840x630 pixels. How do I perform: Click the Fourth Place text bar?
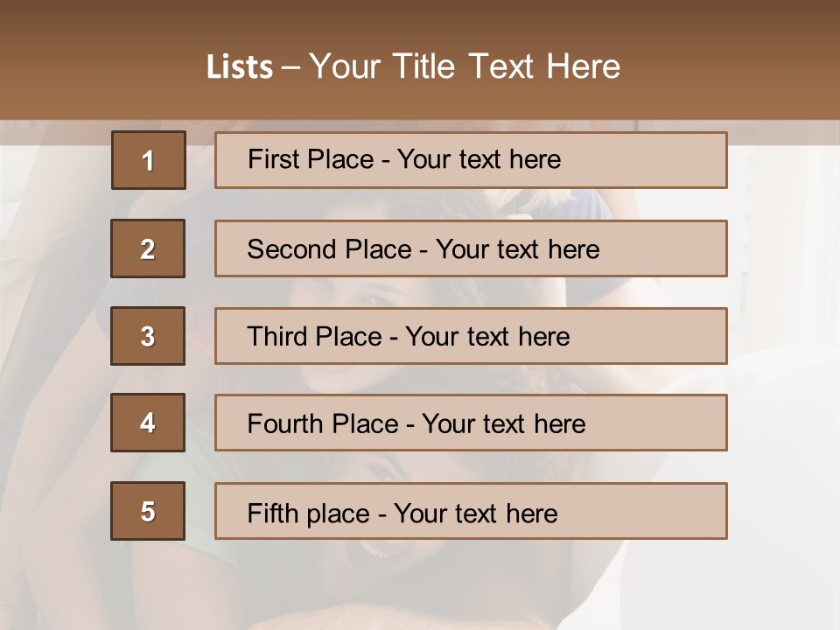(x=471, y=423)
